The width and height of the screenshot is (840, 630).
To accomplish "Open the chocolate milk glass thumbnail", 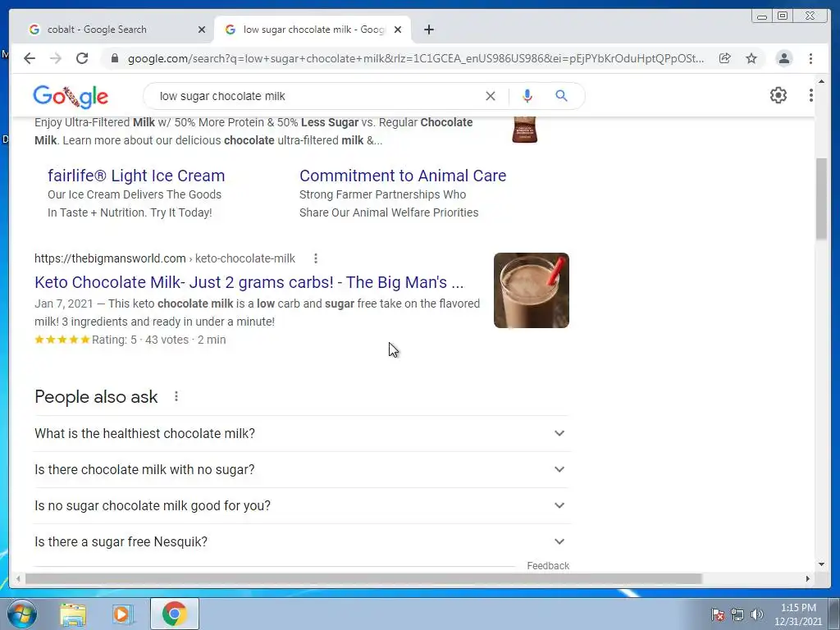I will coord(531,290).
